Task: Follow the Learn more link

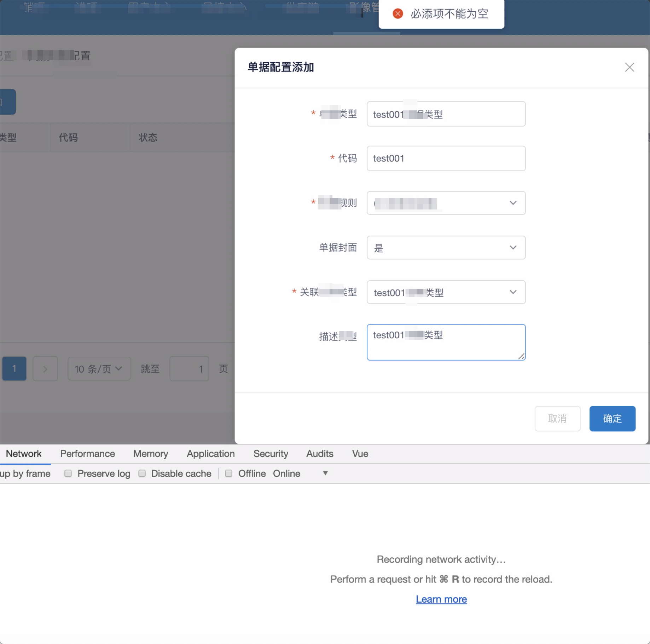Action: tap(441, 599)
